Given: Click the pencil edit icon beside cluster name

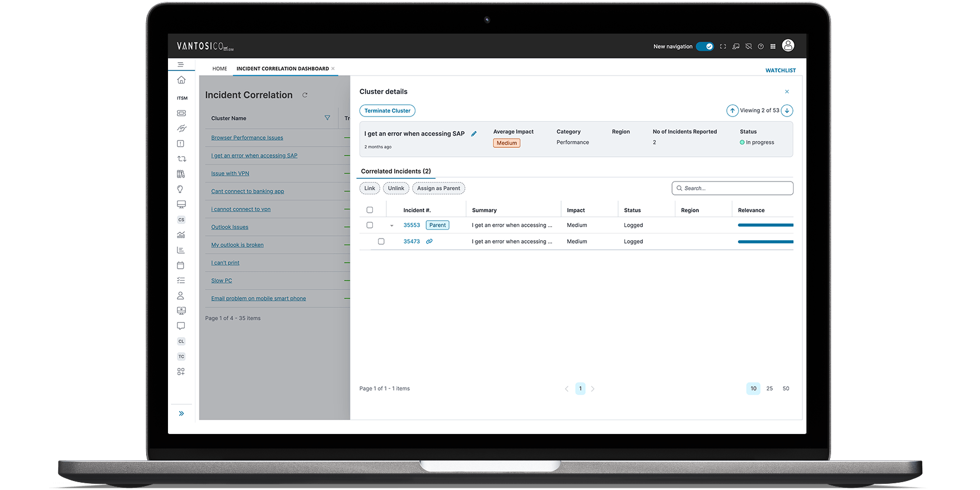Looking at the screenshot, I should coord(474,134).
